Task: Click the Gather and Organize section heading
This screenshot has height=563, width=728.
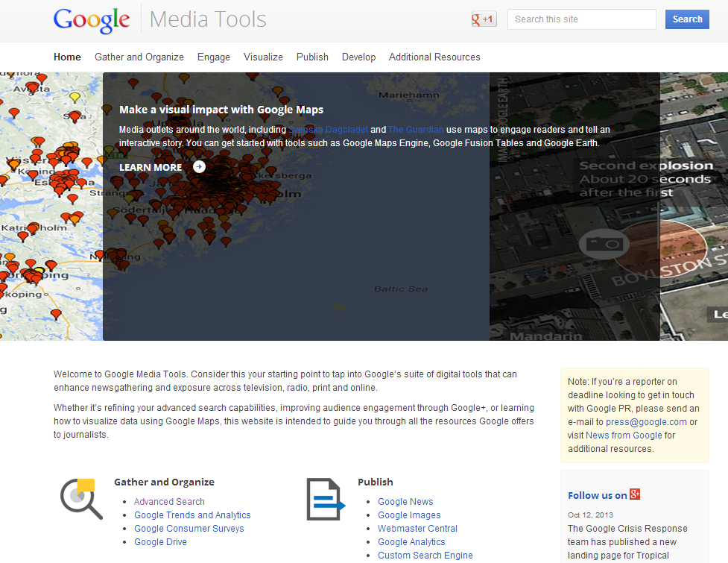Action: (x=165, y=482)
